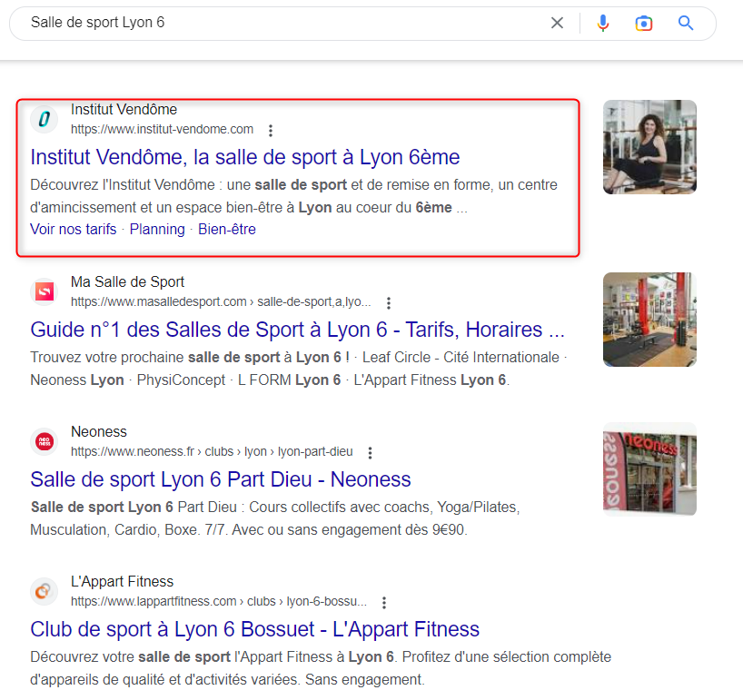
Task: Open the Institut Vendôme favicon
Action: tap(45, 119)
